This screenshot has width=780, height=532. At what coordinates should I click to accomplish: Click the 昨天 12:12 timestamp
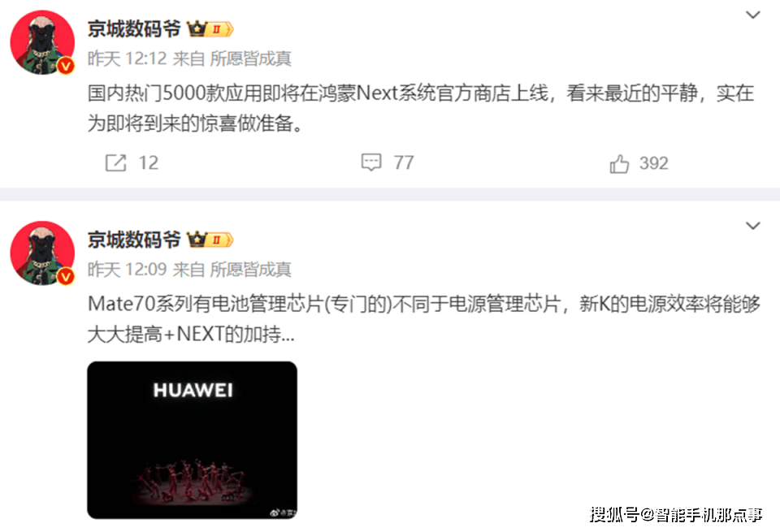(x=127, y=58)
